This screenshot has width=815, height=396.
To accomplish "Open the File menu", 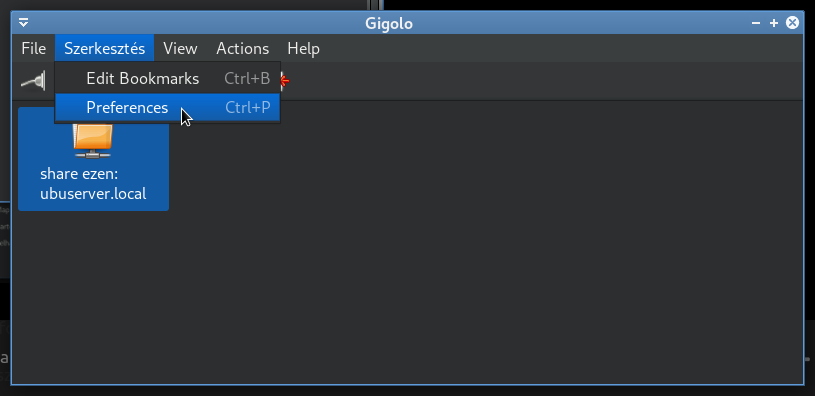I will point(34,48).
